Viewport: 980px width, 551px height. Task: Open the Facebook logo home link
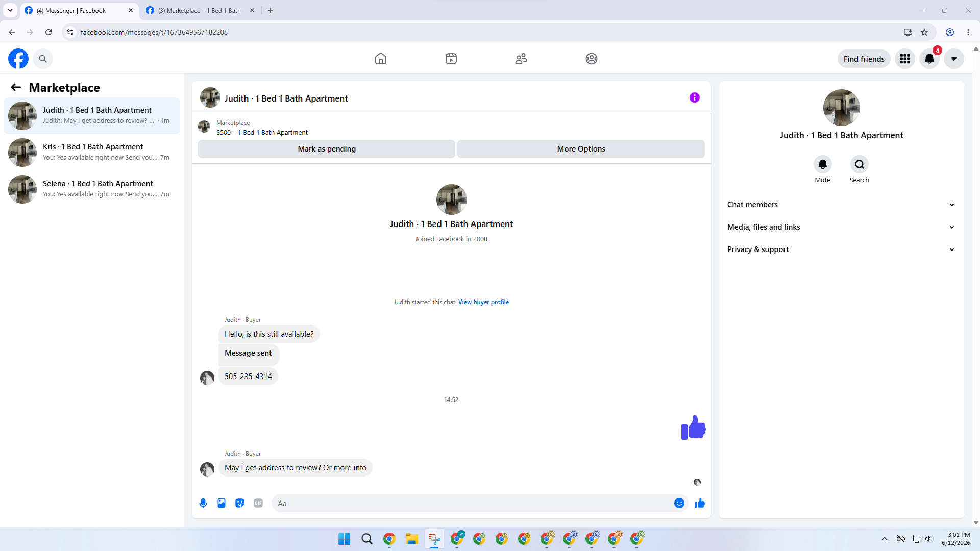(x=18, y=59)
